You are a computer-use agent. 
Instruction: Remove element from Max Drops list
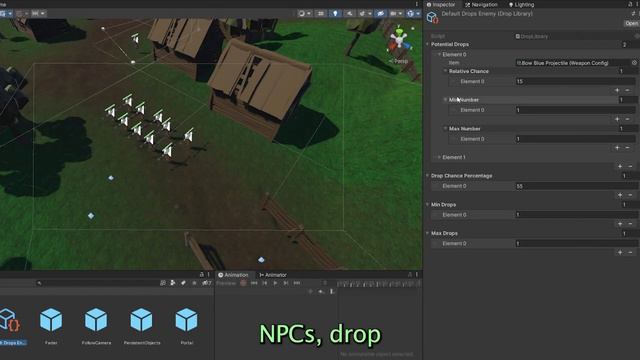631,253
